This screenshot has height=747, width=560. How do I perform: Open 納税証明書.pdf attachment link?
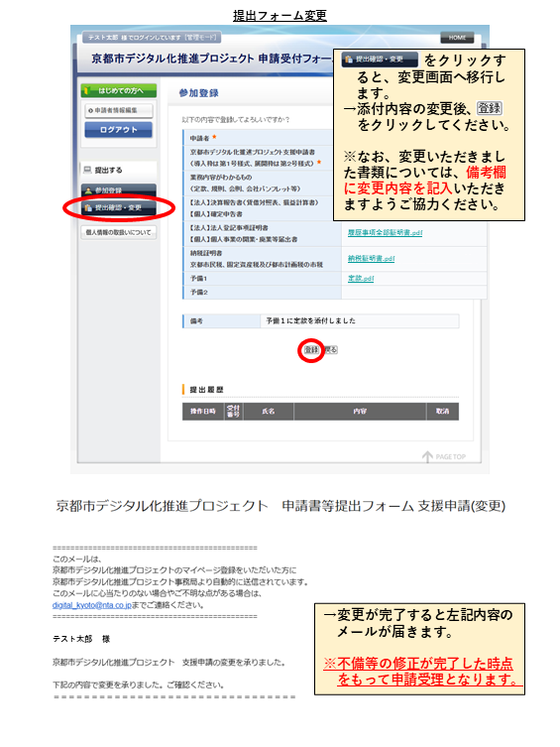(371, 258)
